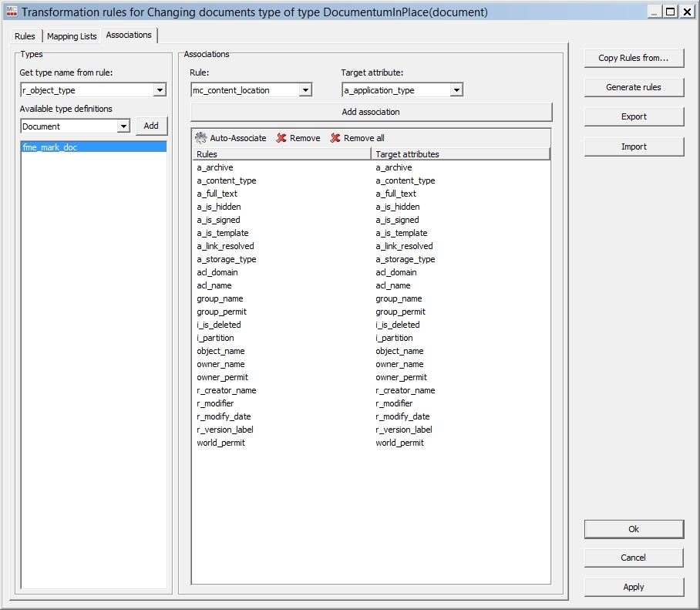
Task: Click Add next to type definitions
Action: [x=151, y=126]
